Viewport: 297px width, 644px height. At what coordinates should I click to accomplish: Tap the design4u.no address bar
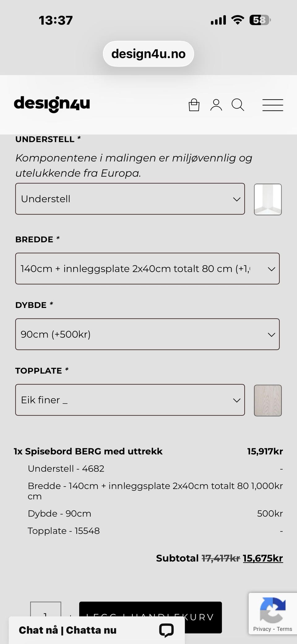click(148, 54)
